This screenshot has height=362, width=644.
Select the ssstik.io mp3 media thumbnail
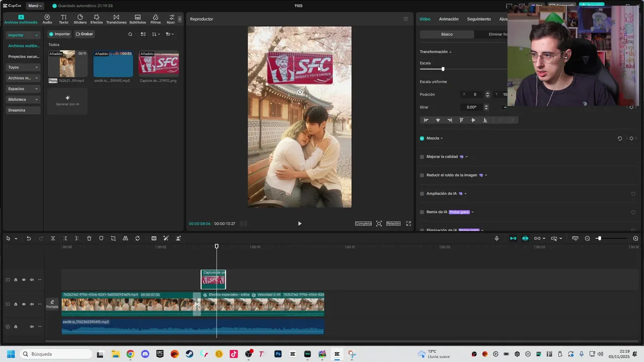click(113, 64)
